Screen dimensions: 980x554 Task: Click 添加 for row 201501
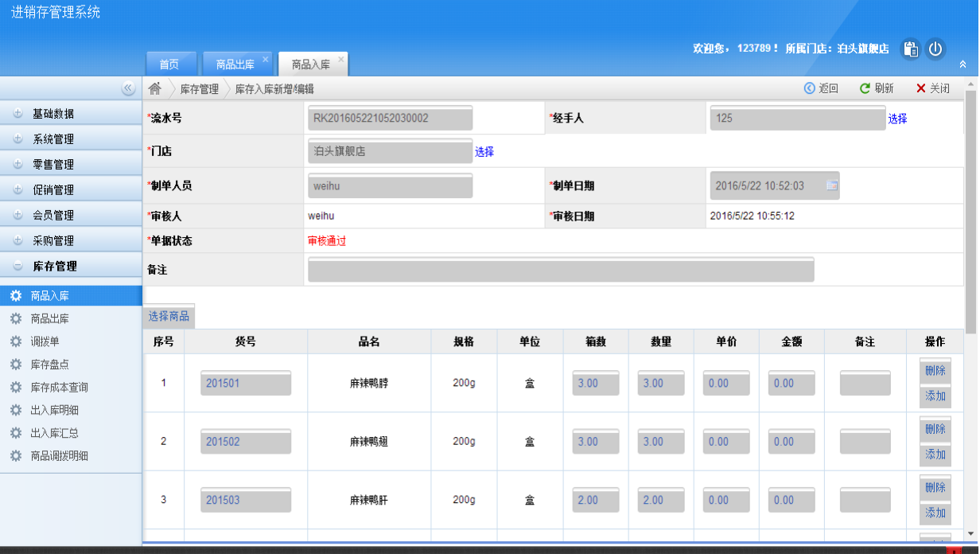[x=935, y=396]
